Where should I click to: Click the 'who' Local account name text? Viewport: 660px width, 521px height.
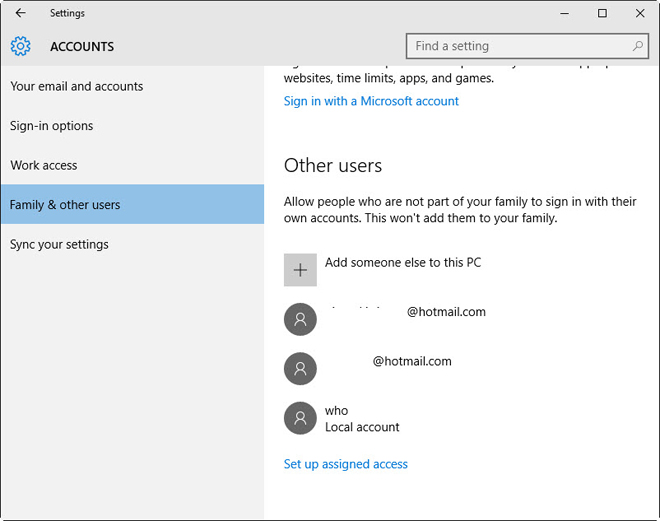coord(337,411)
